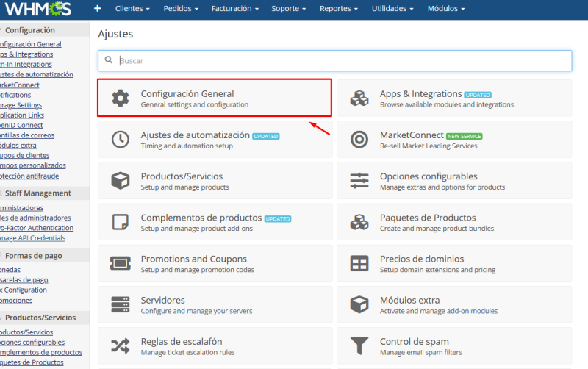This screenshot has height=369, width=588.
Task: Click the UPDATED badge on Apps & Integrations
Action: coord(478,96)
